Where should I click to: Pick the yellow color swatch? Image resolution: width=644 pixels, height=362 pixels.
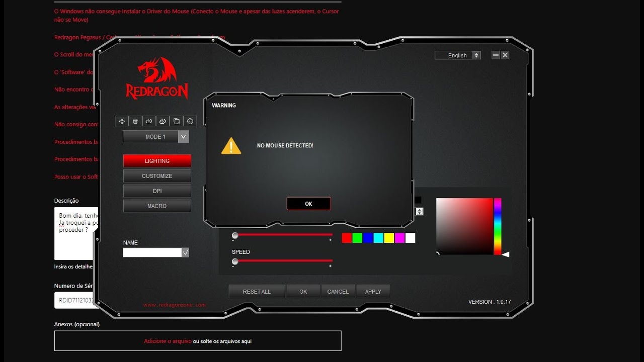click(x=389, y=238)
